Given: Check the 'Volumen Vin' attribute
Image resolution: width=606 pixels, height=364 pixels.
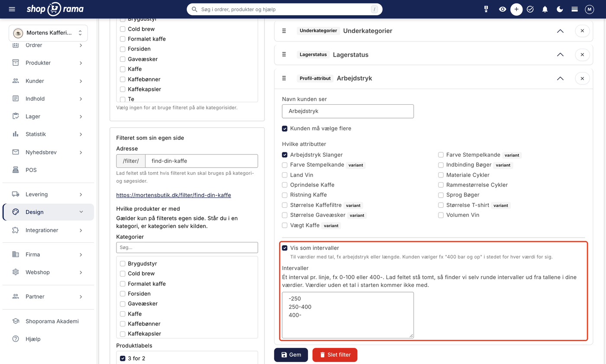Looking at the screenshot, I should [441, 215].
